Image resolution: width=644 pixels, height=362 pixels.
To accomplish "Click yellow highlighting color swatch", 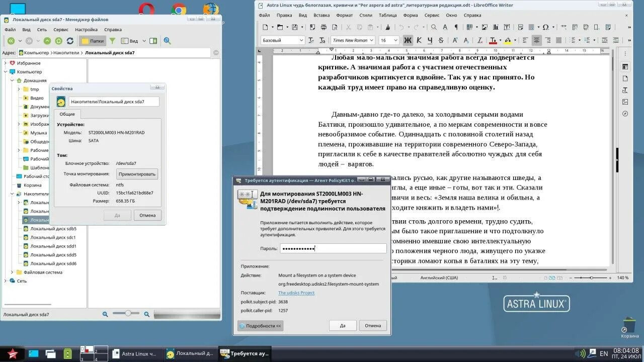I will (x=508, y=40).
